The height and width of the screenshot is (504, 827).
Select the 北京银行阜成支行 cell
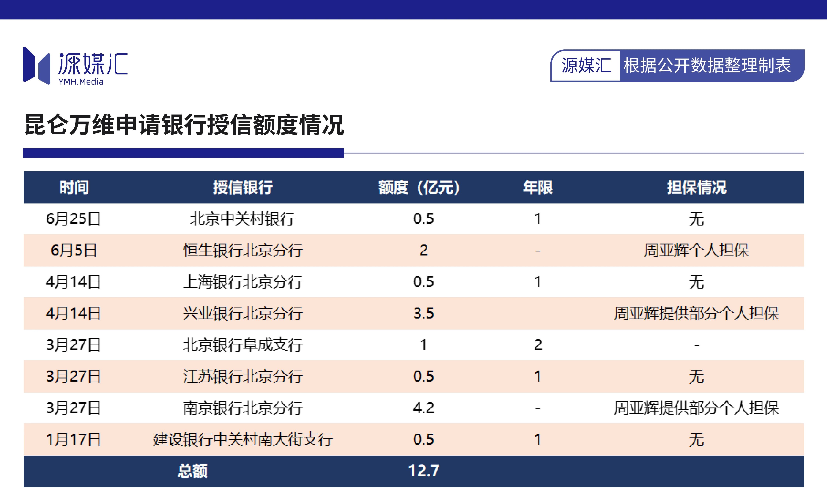(243, 345)
